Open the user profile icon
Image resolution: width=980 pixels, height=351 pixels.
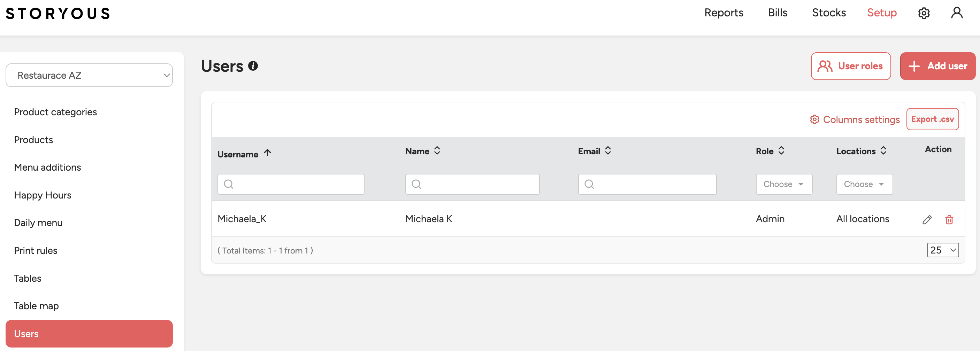pos(956,13)
